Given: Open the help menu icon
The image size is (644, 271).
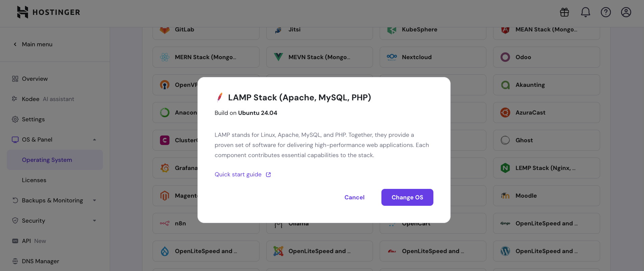Looking at the screenshot, I should point(606,12).
